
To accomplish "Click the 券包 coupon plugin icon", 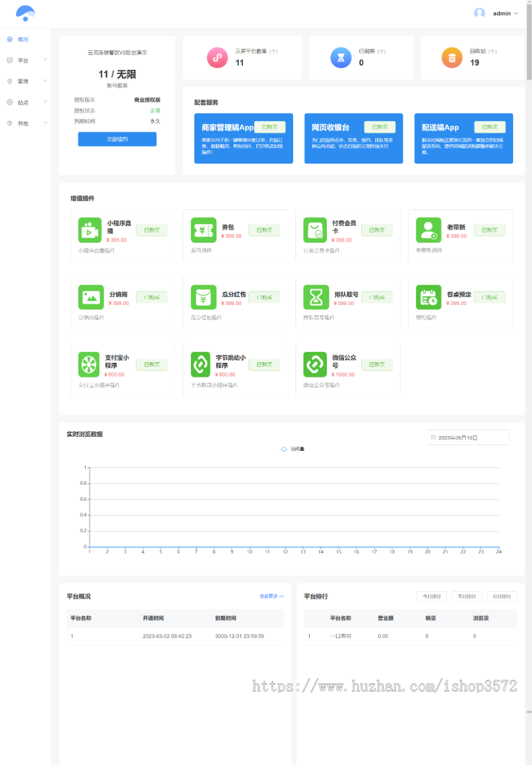I will 203,230.
